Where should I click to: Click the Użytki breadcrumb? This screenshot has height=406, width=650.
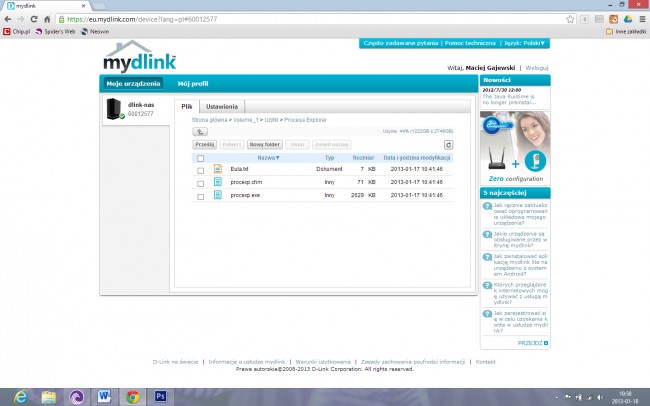coord(271,120)
